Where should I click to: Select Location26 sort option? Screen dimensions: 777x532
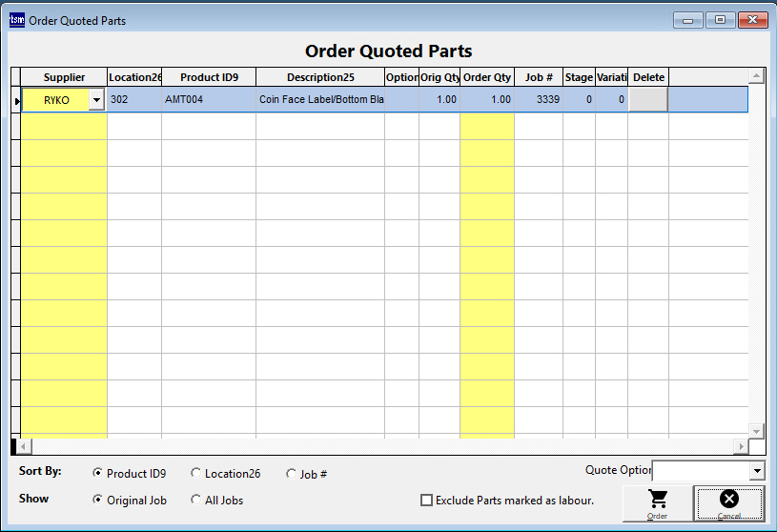point(196,474)
